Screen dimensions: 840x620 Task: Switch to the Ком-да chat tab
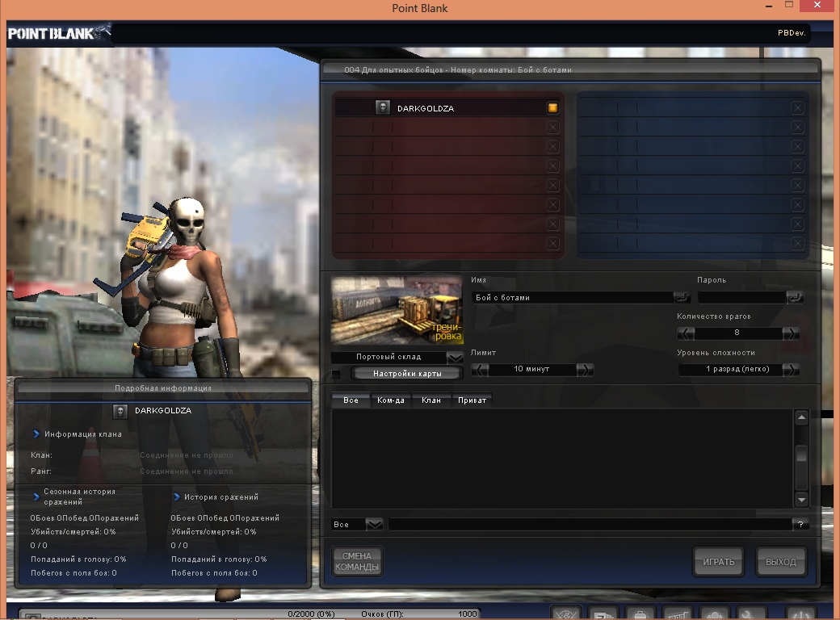(391, 400)
